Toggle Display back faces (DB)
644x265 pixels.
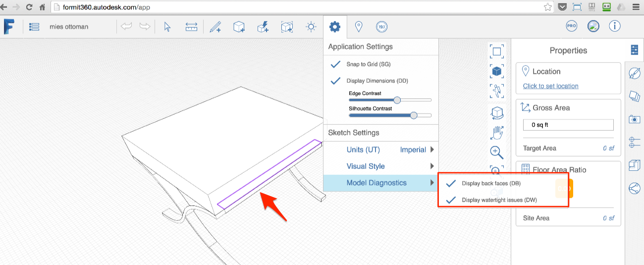click(451, 183)
